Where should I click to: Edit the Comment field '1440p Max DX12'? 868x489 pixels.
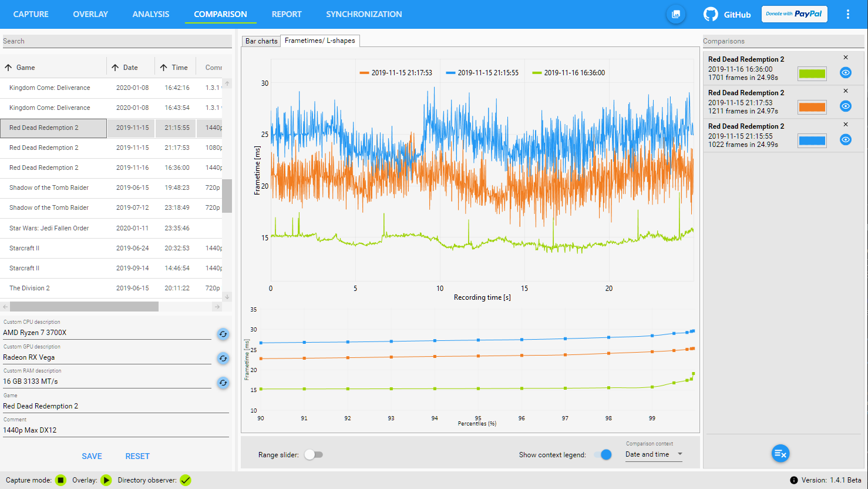pos(116,430)
